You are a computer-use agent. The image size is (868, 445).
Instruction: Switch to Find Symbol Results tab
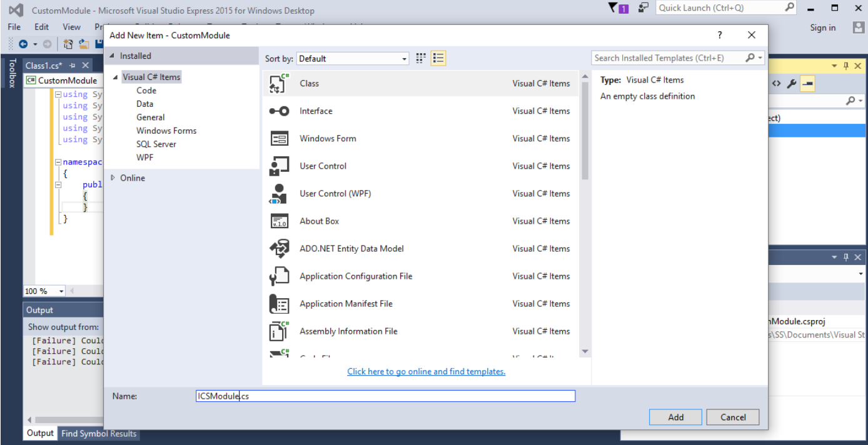(99, 433)
